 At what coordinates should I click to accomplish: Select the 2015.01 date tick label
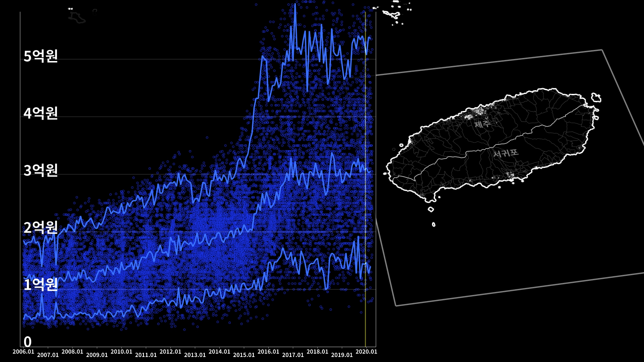click(244, 355)
